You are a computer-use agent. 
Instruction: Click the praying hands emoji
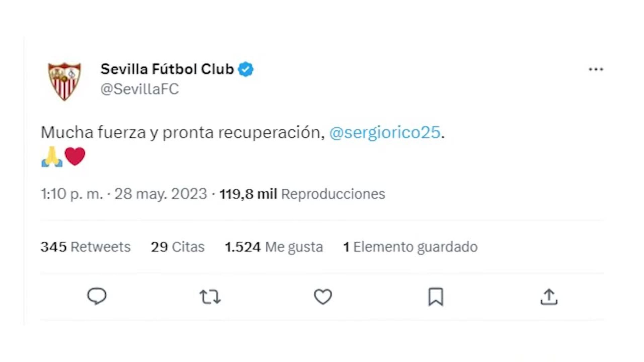tap(52, 157)
